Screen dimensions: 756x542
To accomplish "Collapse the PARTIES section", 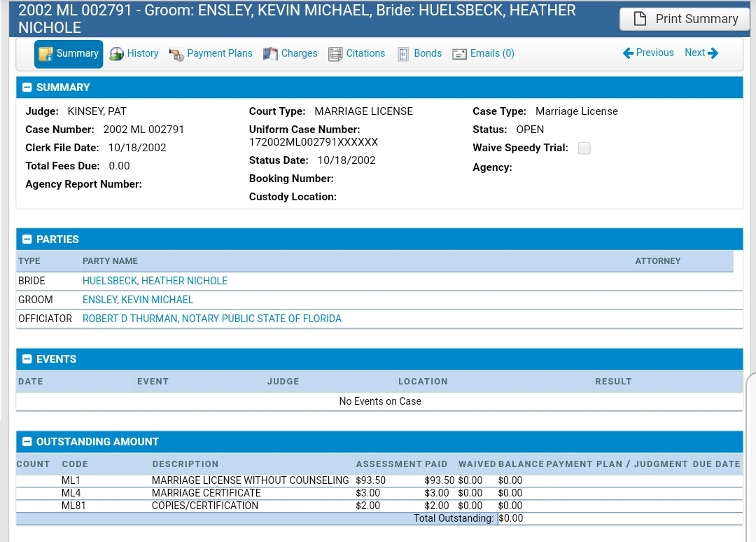I will pos(27,239).
